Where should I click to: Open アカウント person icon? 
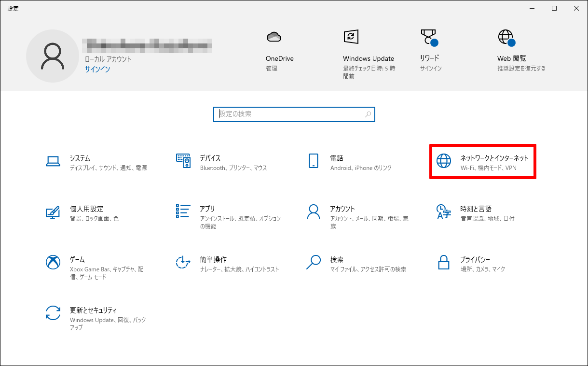(314, 211)
